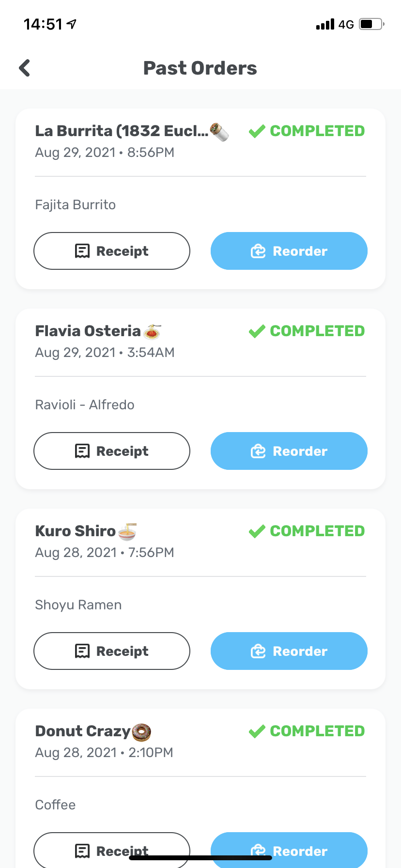
Task: Tap the spaghetti emoji beside Flavia Osteria
Action: pyautogui.click(x=152, y=331)
